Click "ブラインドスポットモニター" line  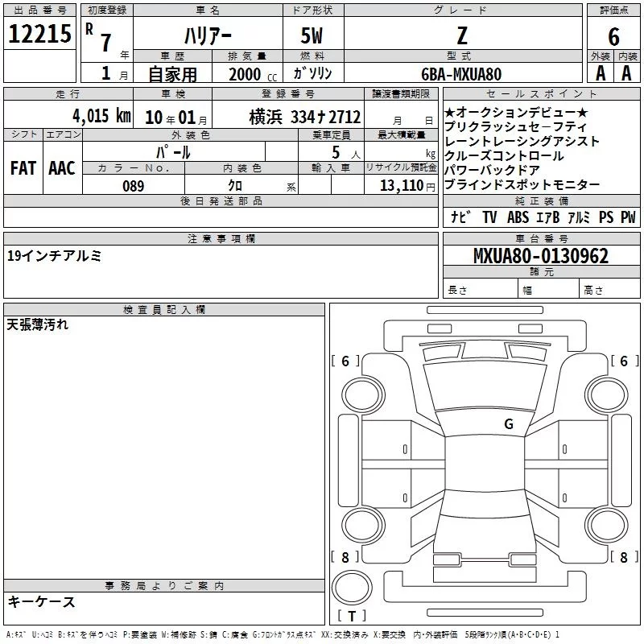(522, 185)
